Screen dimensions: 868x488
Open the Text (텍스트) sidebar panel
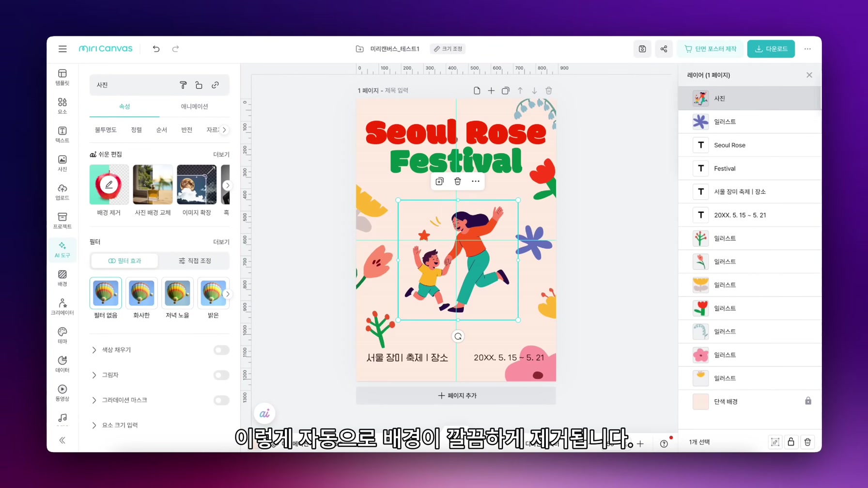tap(62, 135)
